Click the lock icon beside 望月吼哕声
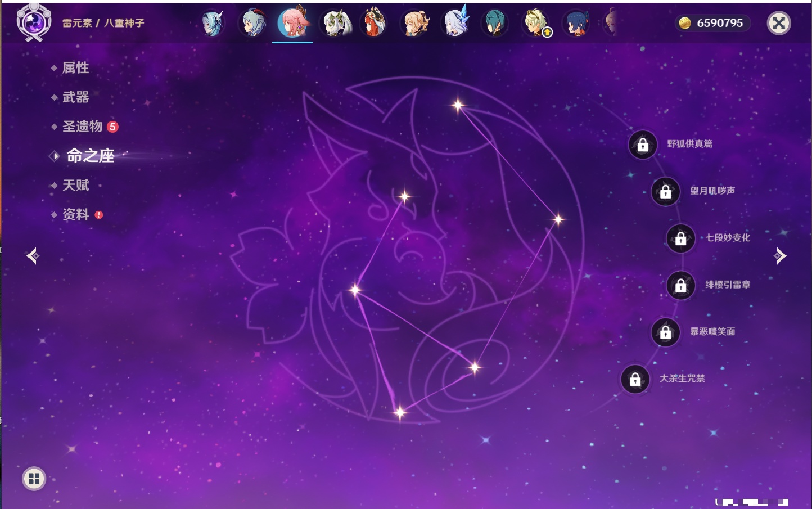 (666, 191)
